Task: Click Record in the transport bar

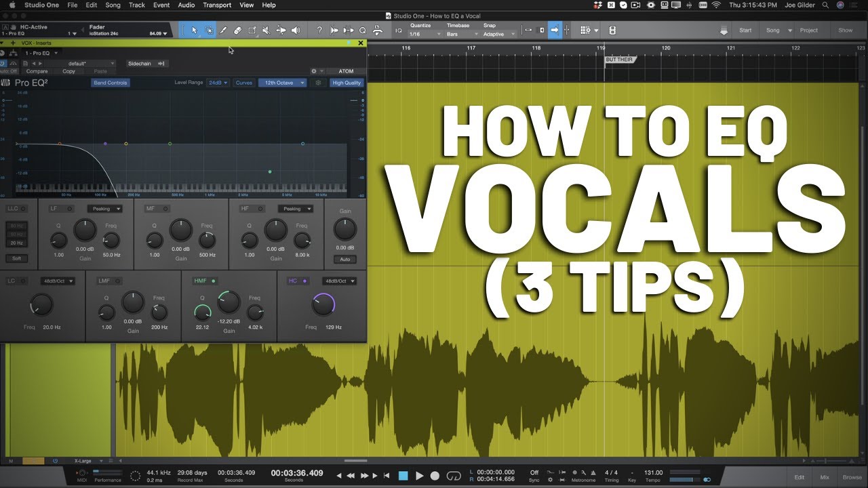Action: tap(435, 476)
